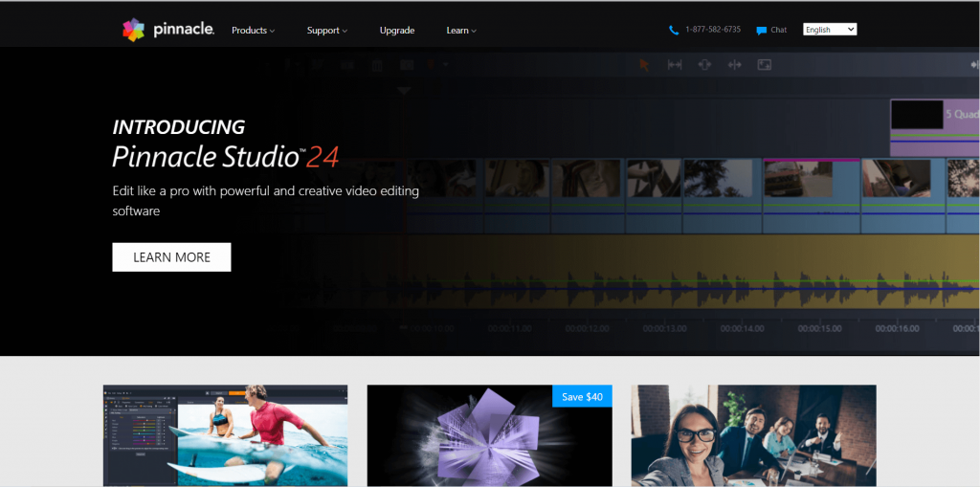Open the Chat link
Image resolution: width=980 pixels, height=487 pixels.
[x=779, y=30]
